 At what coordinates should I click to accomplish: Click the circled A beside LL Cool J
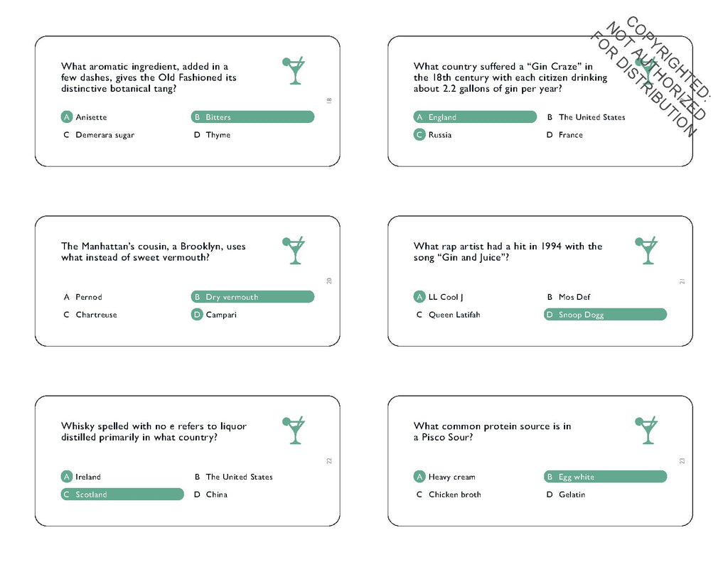click(x=419, y=296)
